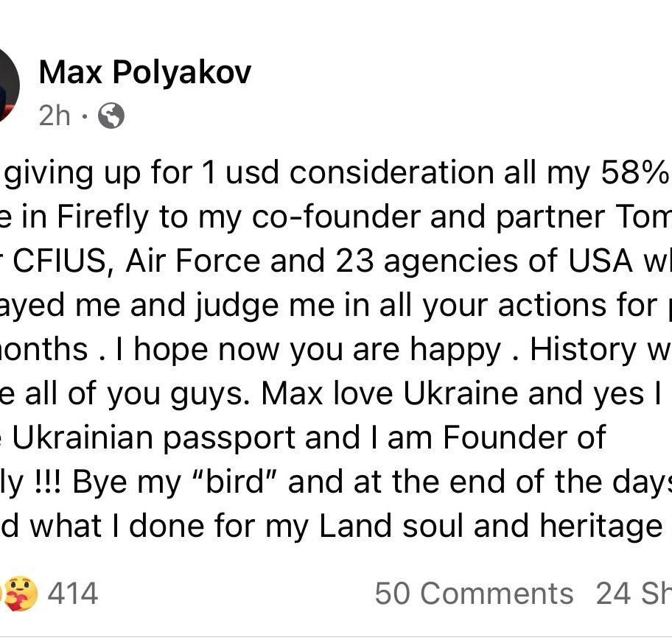
Task: Click "Land soul and heritage" text
Action: (x=491, y=526)
